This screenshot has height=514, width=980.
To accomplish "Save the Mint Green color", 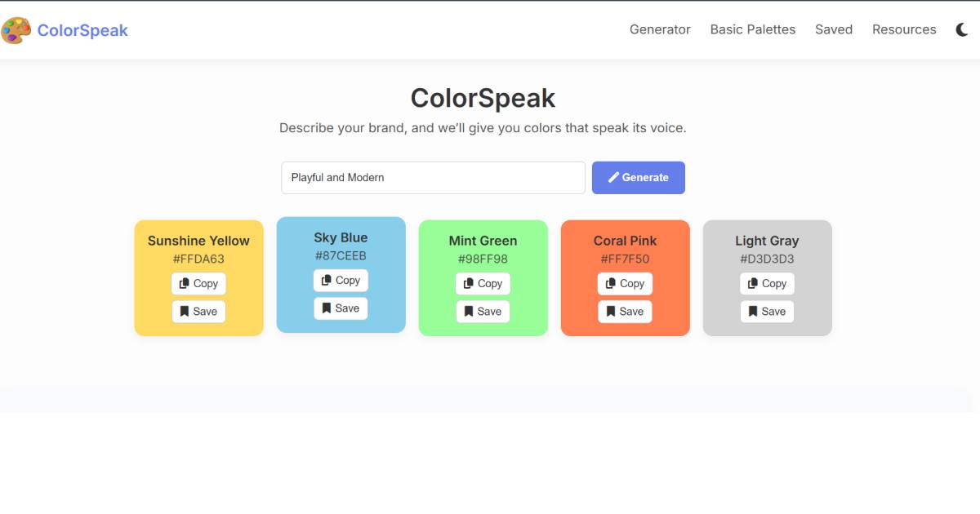I will pos(483,311).
